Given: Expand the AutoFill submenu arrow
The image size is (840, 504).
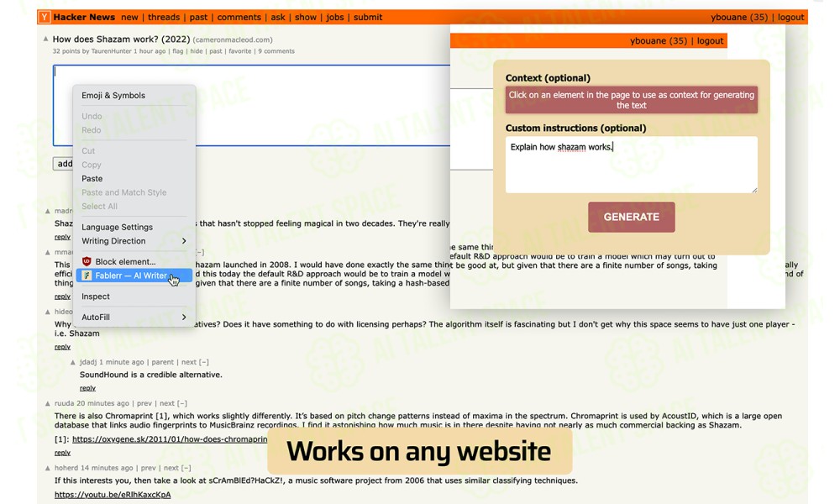Looking at the screenshot, I should tap(184, 317).
